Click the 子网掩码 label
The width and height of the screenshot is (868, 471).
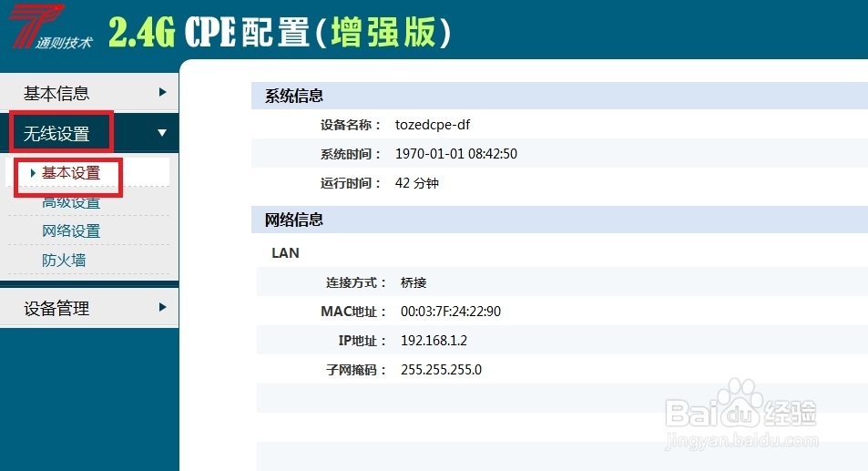(356, 370)
